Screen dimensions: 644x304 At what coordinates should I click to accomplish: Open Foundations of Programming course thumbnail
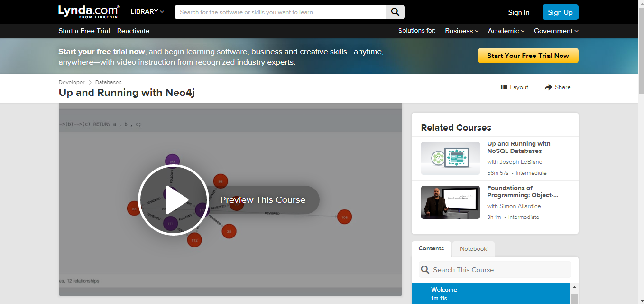tap(451, 202)
